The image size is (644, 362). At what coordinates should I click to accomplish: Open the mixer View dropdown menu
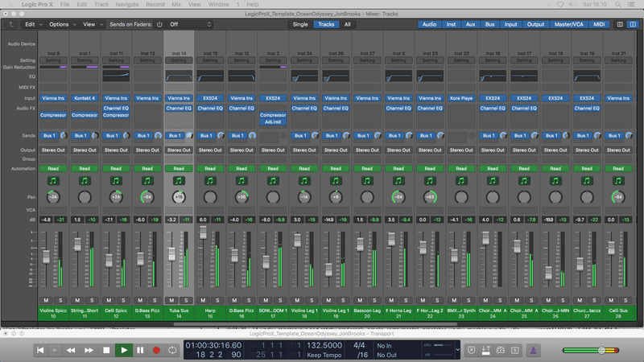click(x=93, y=24)
